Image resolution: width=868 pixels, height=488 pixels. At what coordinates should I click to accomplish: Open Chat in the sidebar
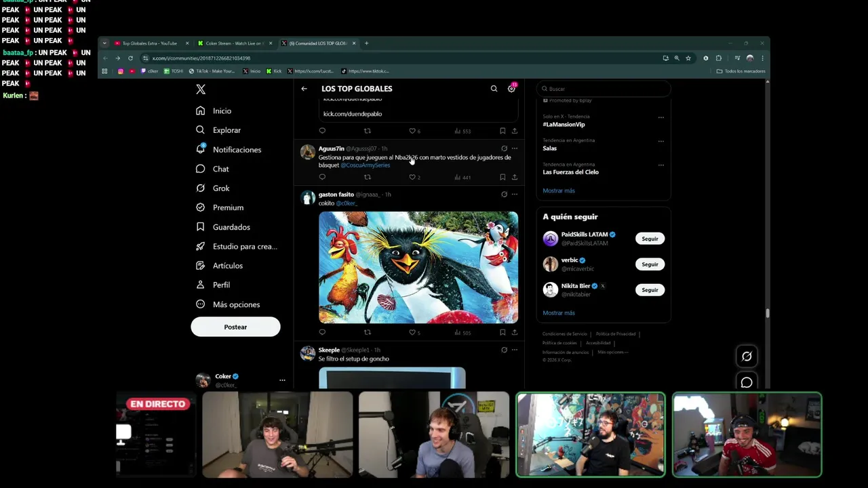pos(212,169)
